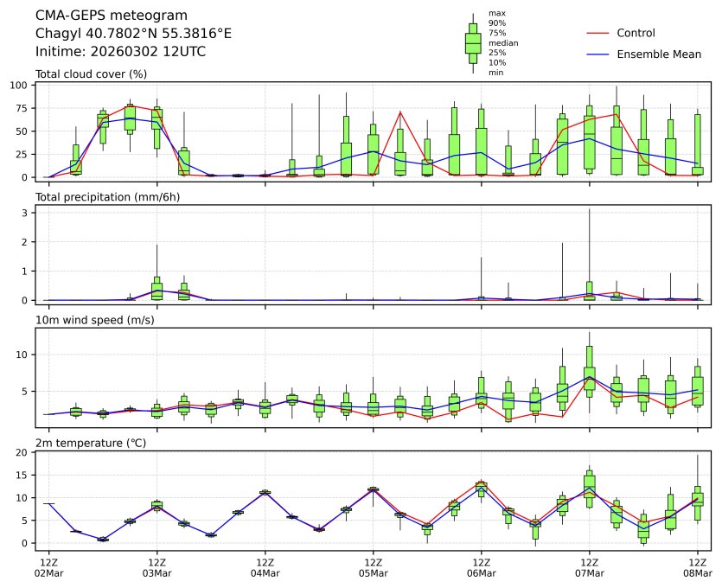
Task: Click the "Initime: 20260302 12UTC" text
Action: tap(120, 51)
